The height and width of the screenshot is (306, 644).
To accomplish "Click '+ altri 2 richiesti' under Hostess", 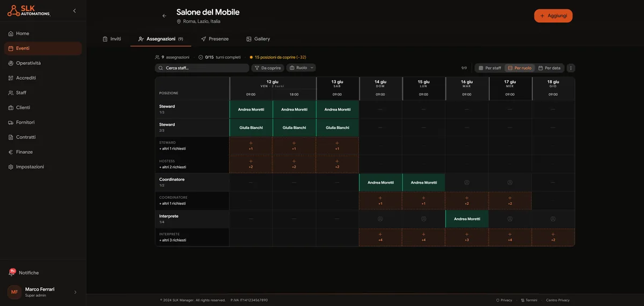I will tap(172, 167).
